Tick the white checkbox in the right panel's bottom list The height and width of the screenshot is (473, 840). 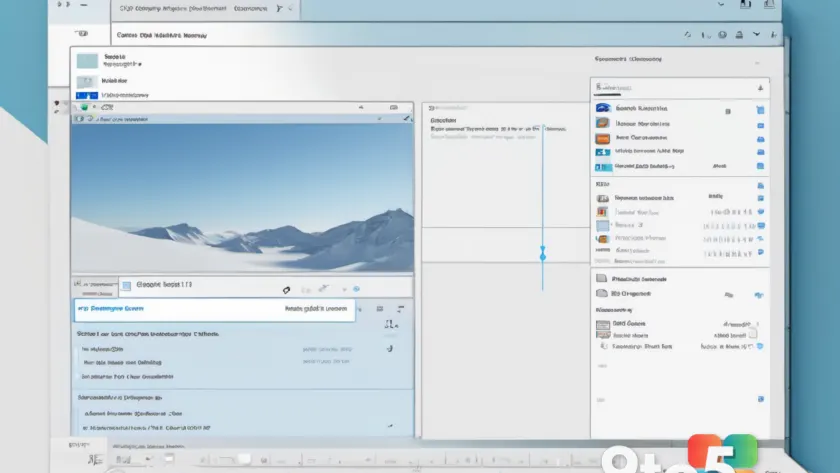(x=753, y=334)
